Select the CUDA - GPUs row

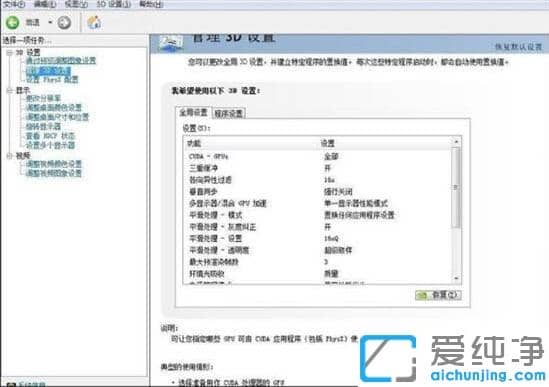tap(318, 157)
